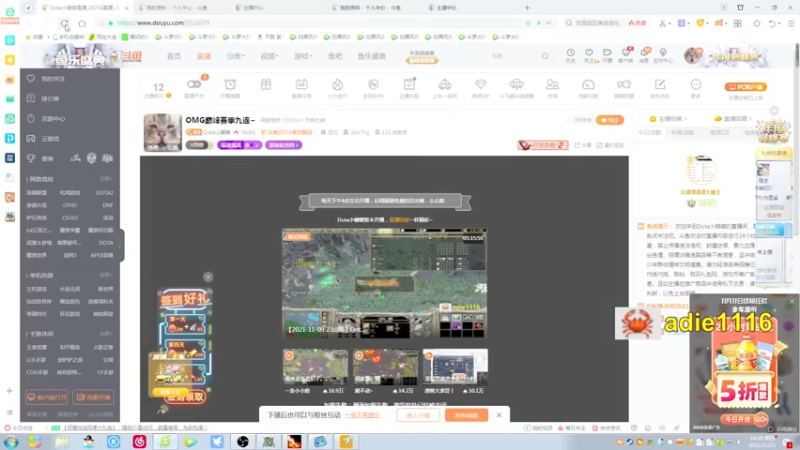Click 分享 share link
Viewport: 800px width, 450px height.
click(x=584, y=145)
